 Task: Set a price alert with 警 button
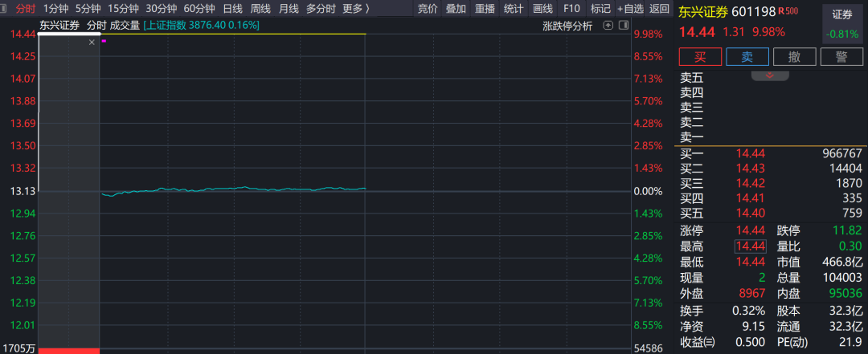point(841,56)
